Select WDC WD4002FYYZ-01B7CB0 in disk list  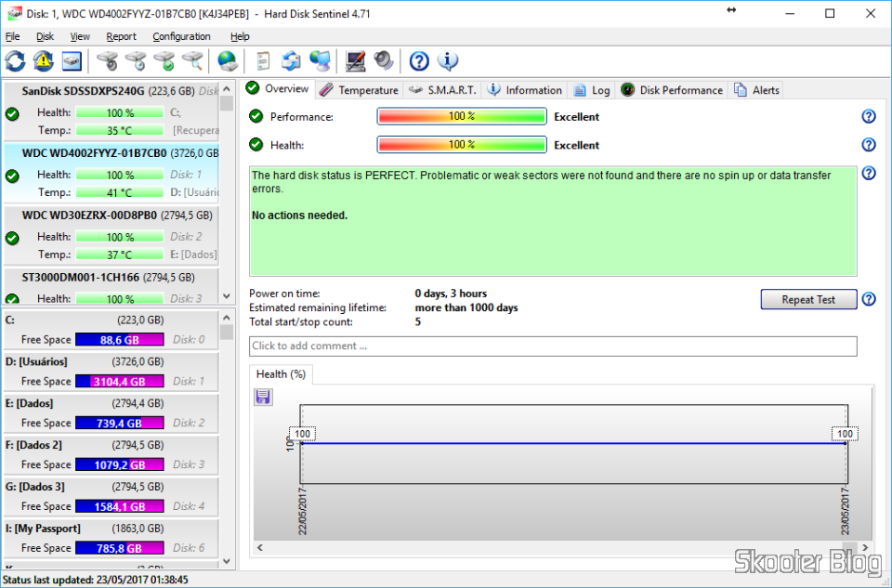111,173
